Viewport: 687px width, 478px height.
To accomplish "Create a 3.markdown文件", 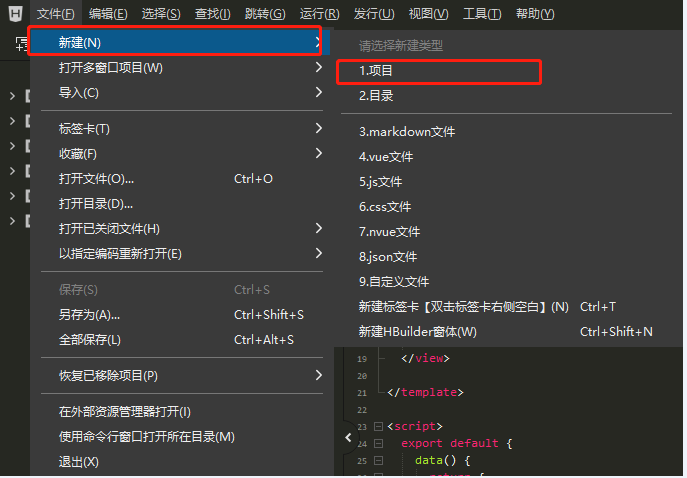I will point(407,132).
